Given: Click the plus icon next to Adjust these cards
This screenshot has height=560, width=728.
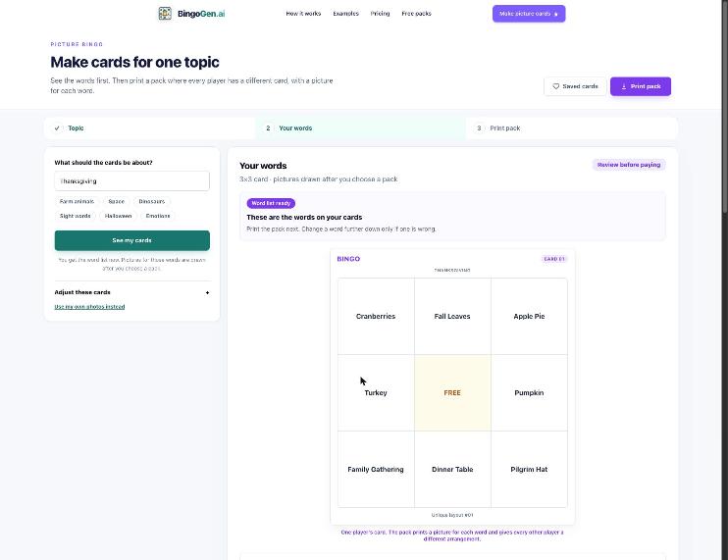Looking at the screenshot, I should click(208, 293).
